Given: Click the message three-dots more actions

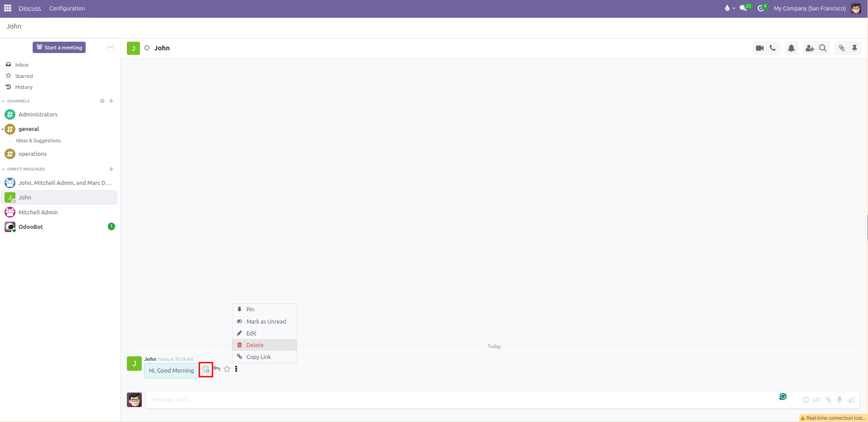Looking at the screenshot, I should [236, 369].
